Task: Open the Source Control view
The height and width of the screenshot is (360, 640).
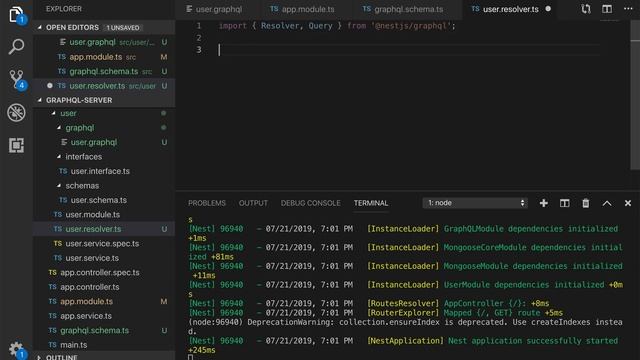Action: 17,79
